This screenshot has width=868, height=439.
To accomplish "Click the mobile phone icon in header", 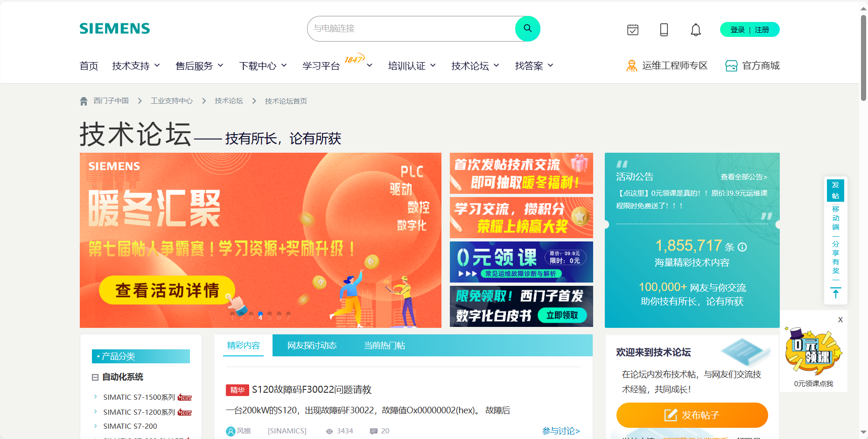I will pyautogui.click(x=664, y=30).
